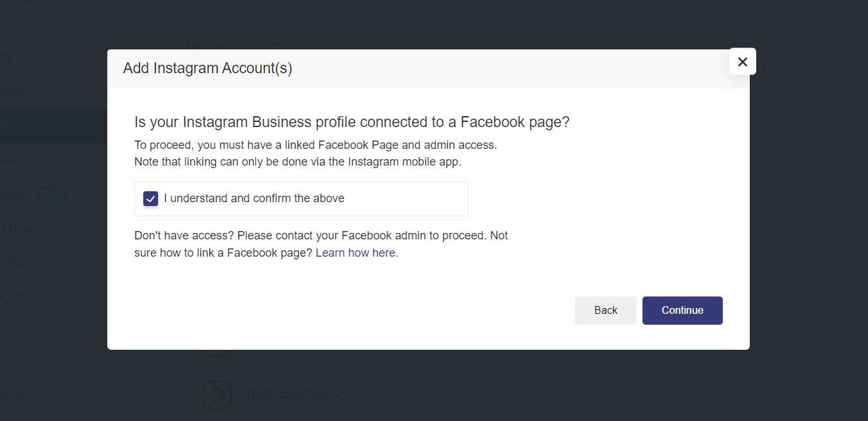868x421 pixels.
Task: Open the topmost visible sidebar item
Action: point(6,57)
